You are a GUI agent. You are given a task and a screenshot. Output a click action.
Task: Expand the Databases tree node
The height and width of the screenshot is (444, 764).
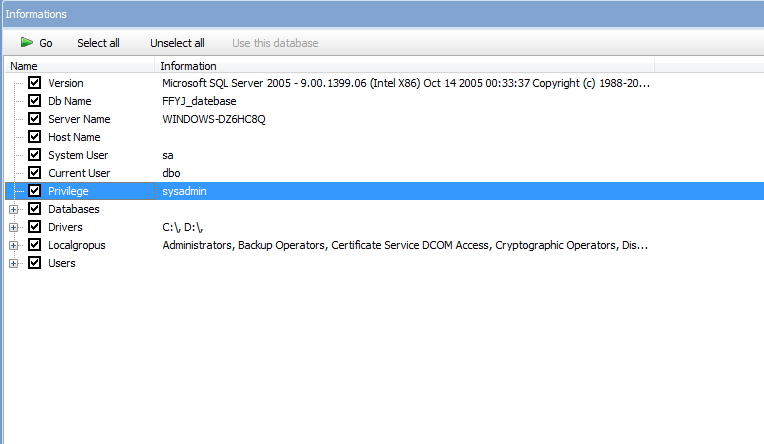click(14, 209)
